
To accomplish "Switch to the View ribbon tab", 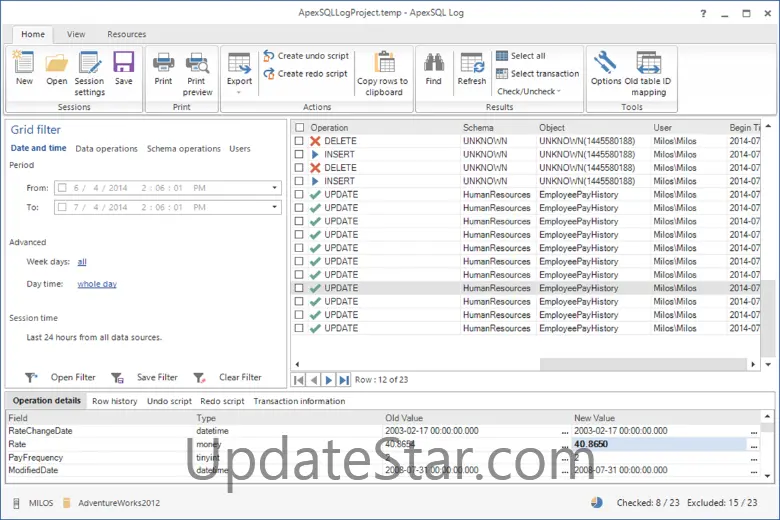I will pos(76,34).
